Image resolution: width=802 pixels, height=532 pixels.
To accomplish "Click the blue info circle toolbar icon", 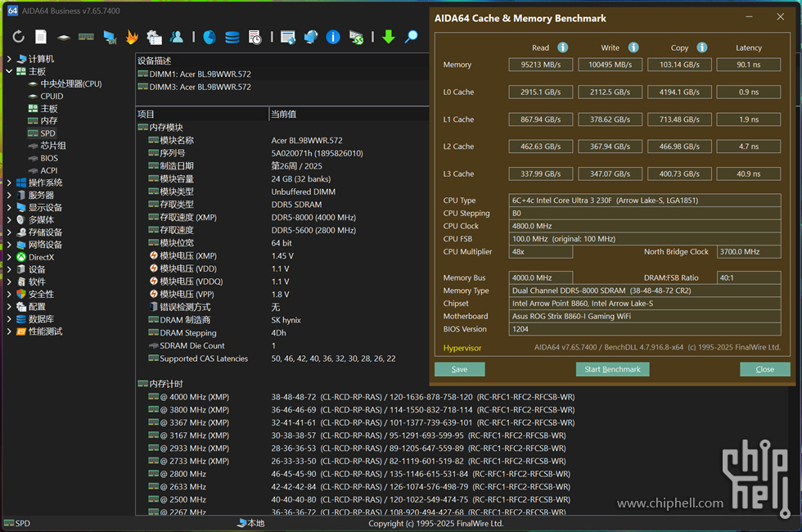I will 333,37.
